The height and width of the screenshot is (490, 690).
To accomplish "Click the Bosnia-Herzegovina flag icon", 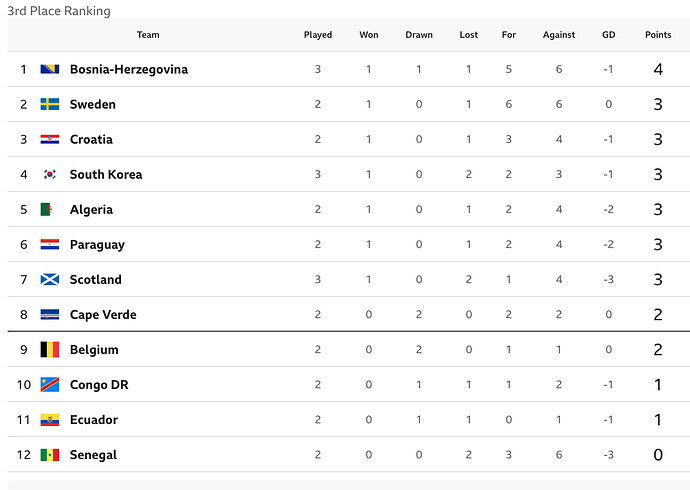I will click(50, 69).
